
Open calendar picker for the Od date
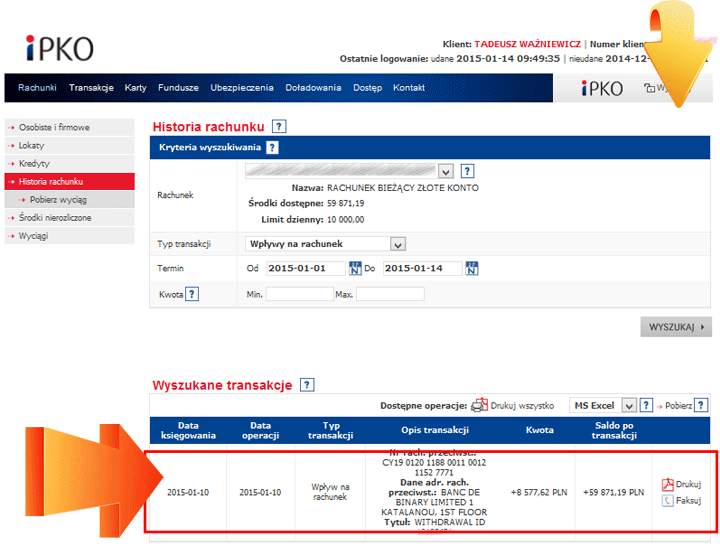click(355, 268)
